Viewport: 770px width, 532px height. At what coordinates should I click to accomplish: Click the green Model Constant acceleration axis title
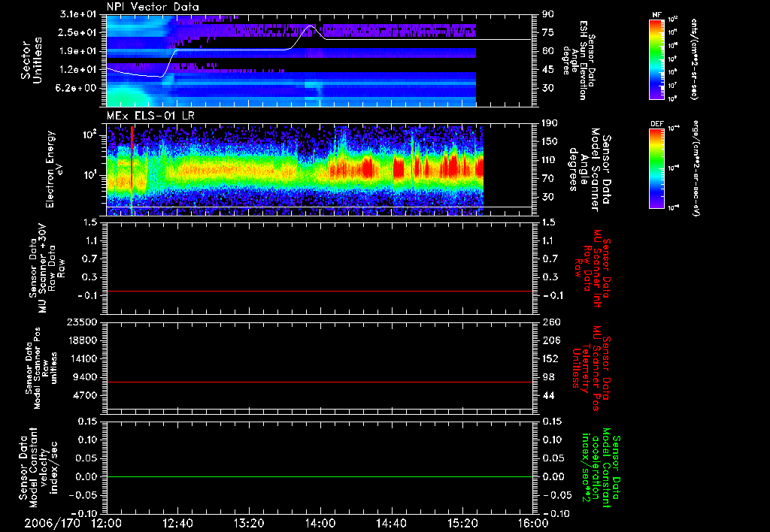(x=601, y=467)
